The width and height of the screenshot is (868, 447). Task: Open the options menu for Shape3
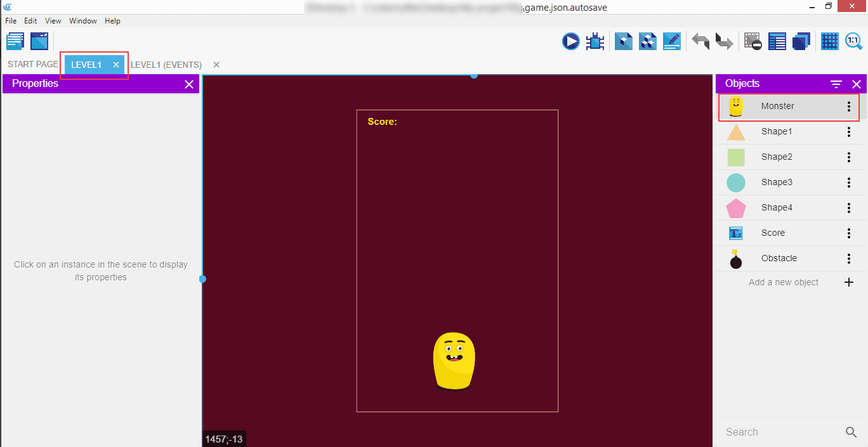pyautogui.click(x=848, y=183)
